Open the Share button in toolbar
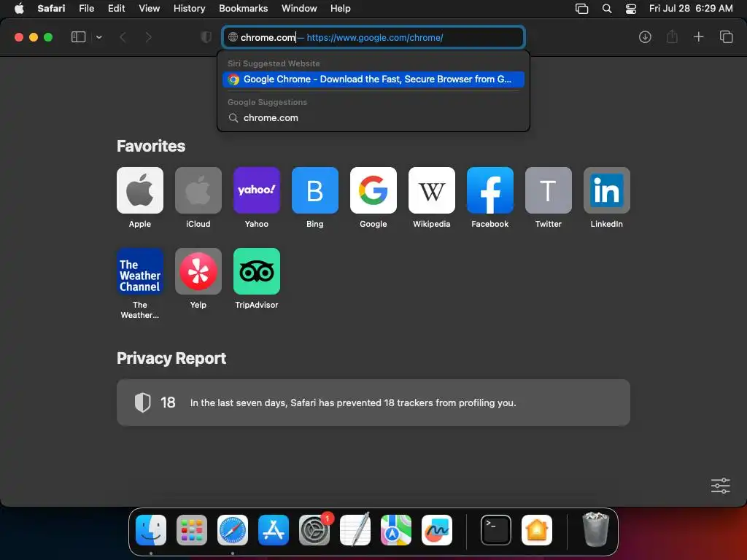The width and height of the screenshot is (747, 560). 672,36
